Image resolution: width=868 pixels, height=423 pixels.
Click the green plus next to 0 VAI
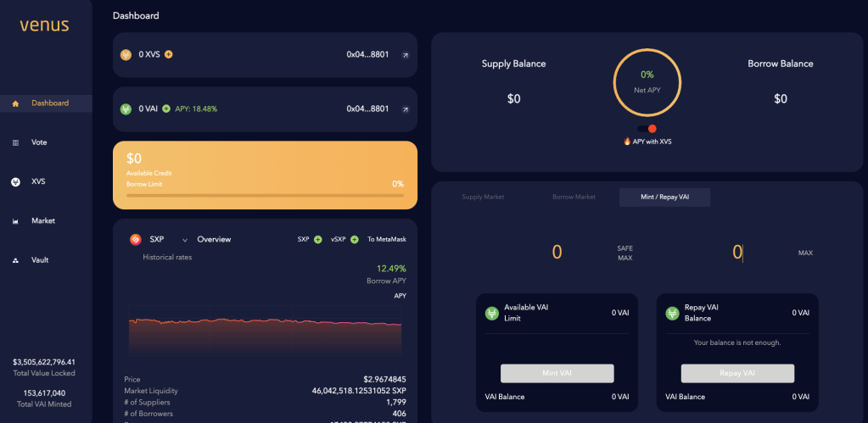[166, 109]
